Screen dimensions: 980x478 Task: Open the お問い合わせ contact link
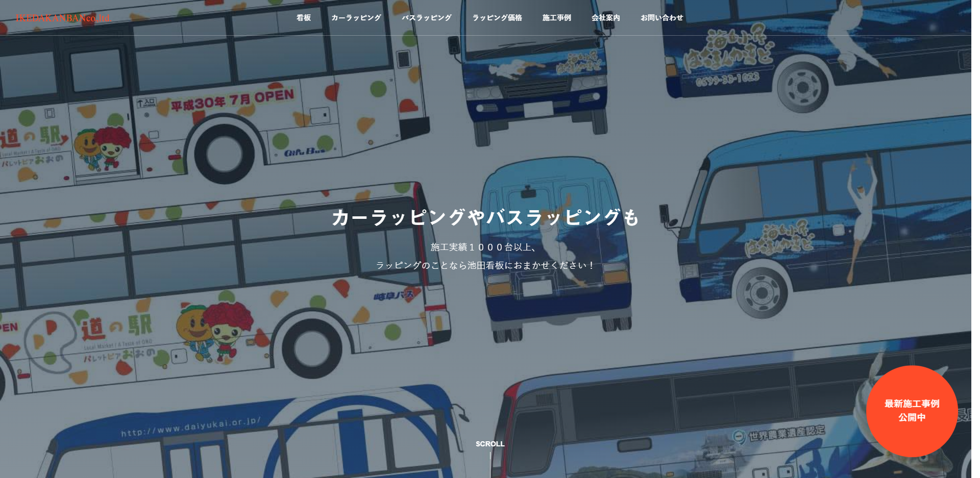662,18
